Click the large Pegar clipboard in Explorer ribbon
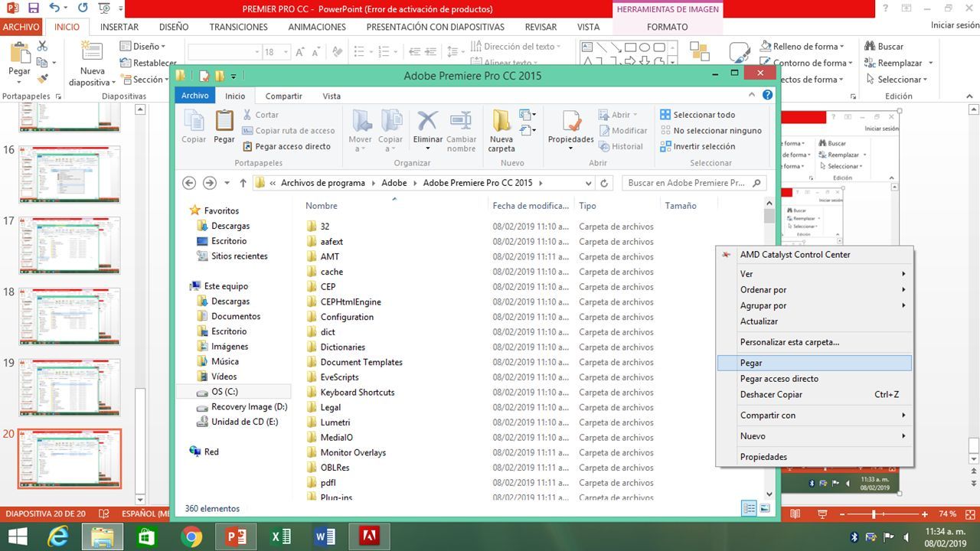The height and width of the screenshot is (551, 980). point(224,122)
